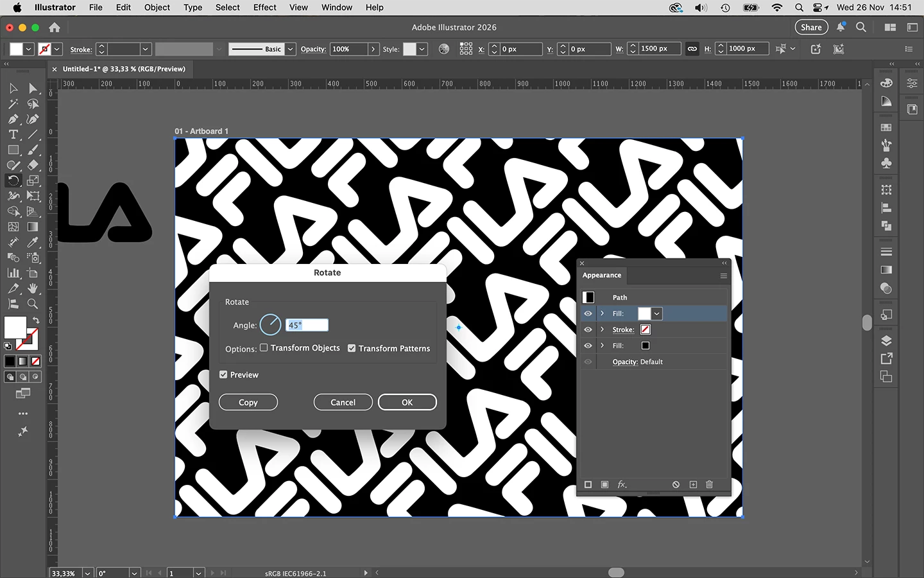
Task: Uncheck Transform Patterns option
Action: point(352,348)
